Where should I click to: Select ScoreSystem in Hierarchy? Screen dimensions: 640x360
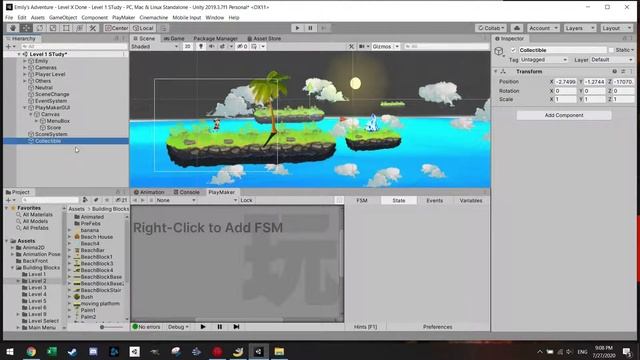click(x=51, y=134)
